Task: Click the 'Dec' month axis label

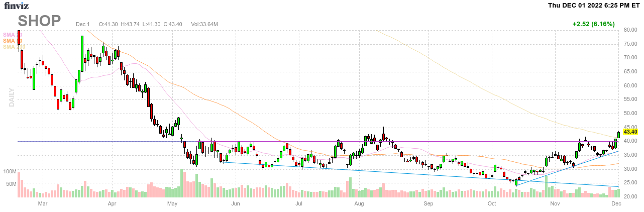Action: click(616, 203)
